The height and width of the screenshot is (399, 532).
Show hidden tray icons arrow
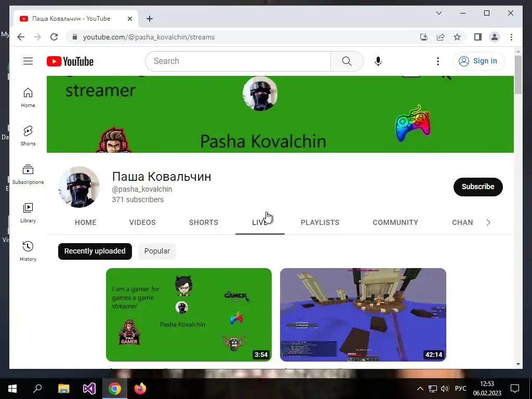420,389
